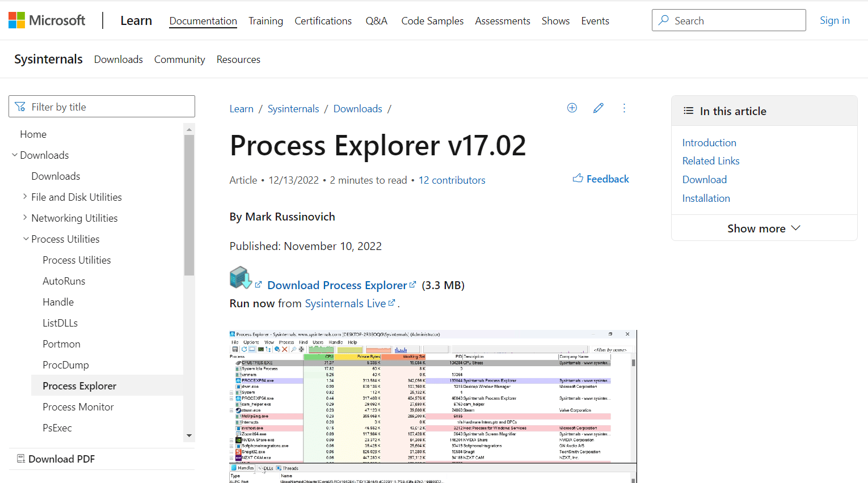Click the Filter by title field
The image size is (868, 483).
point(102,107)
